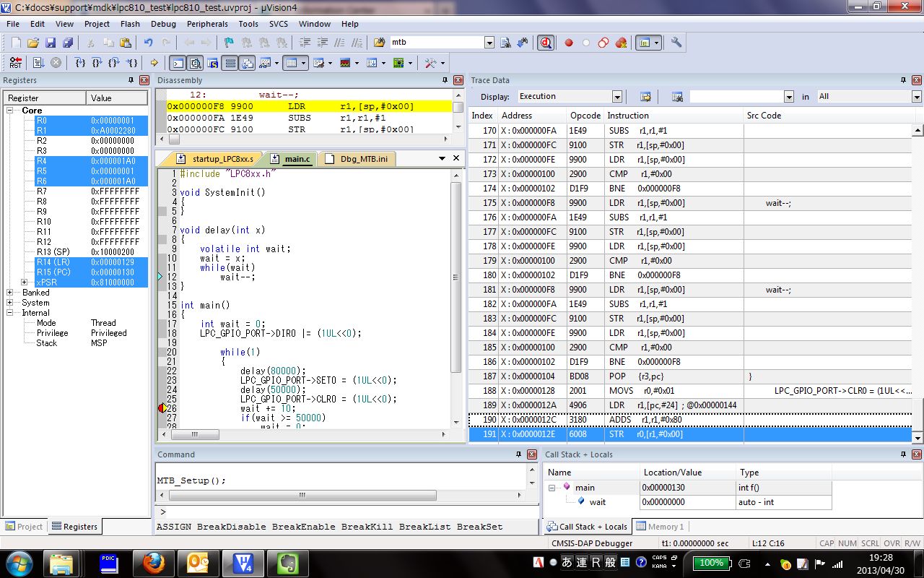Toggle the Command Window toolbar button
Screen dimensions: 924x578
[x=177, y=63]
